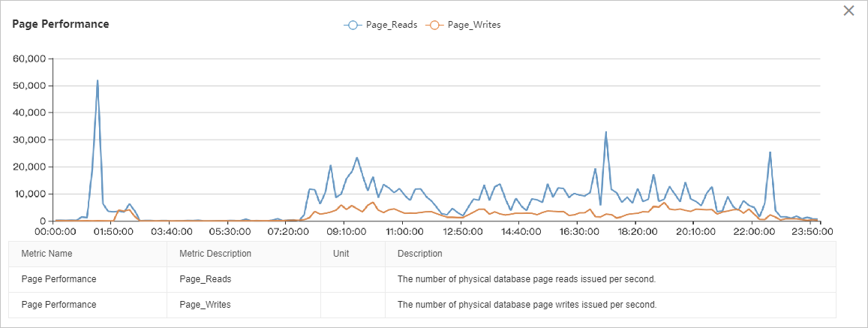Click the 07:20:00 x-axis label
868x328 pixels.
pyautogui.click(x=287, y=231)
